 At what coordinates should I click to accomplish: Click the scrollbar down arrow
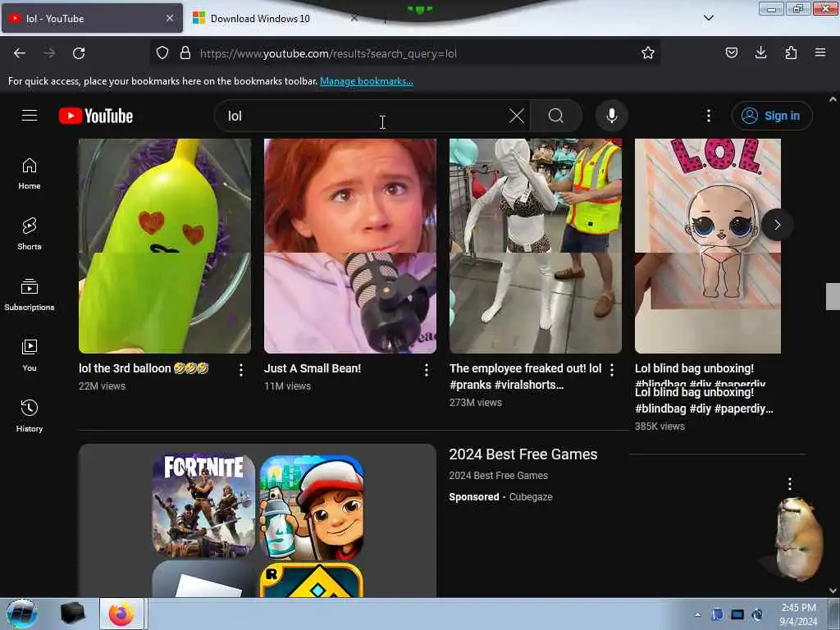click(x=833, y=591)
